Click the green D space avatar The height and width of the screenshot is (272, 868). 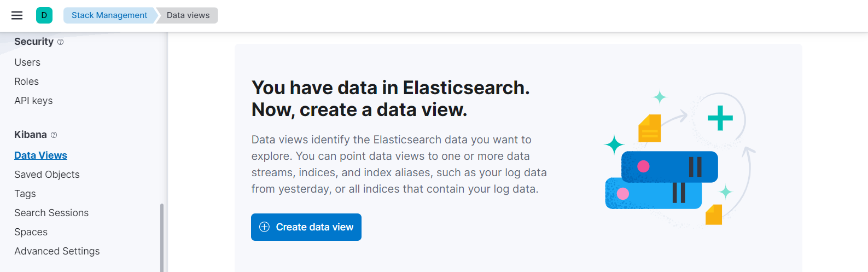(44, 15)
